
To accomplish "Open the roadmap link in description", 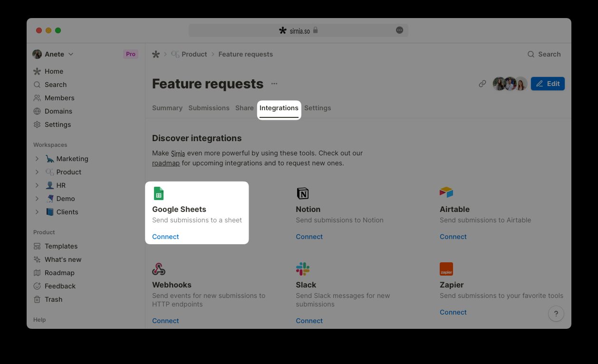I will [166, 163].
